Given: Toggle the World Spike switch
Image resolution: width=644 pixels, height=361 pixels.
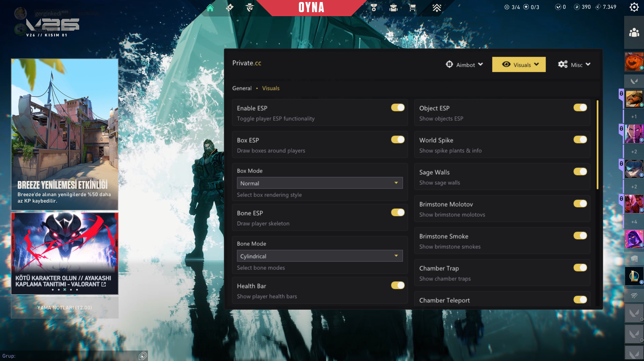Looking at the screenshot, I should coord(580,140).
